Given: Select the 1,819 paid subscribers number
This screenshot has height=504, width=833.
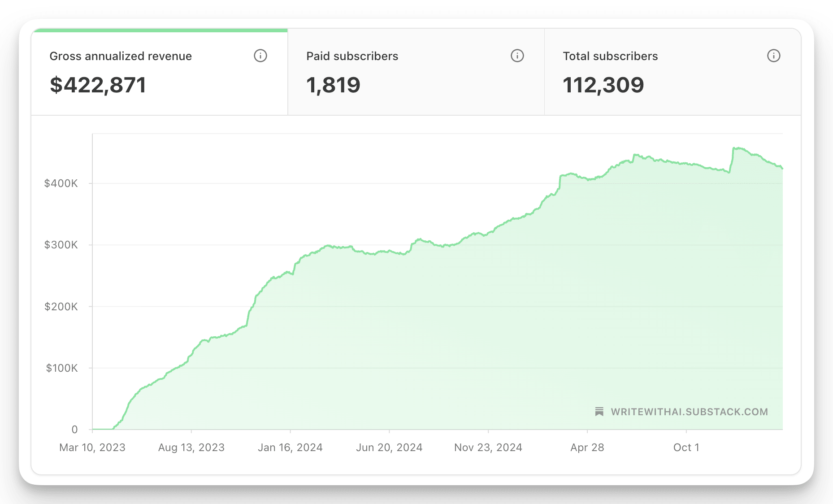Looking at the screenshot, I should pos(333,85).
